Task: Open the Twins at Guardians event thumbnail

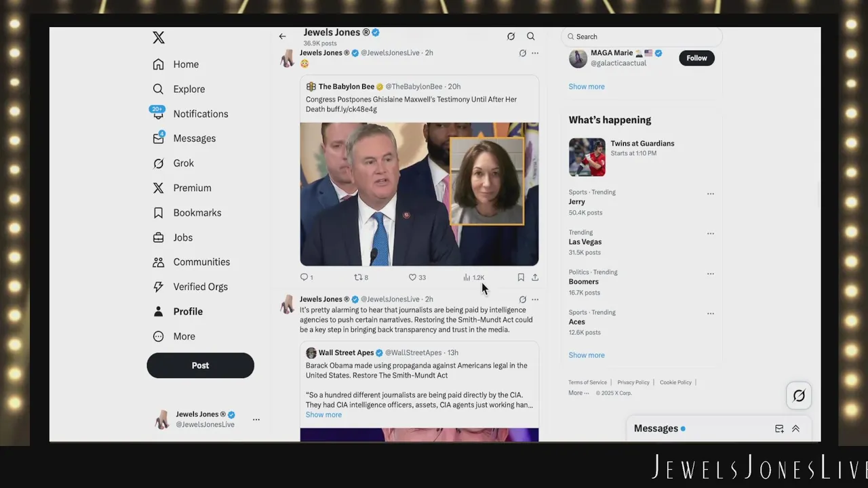Action: (587, 157)
